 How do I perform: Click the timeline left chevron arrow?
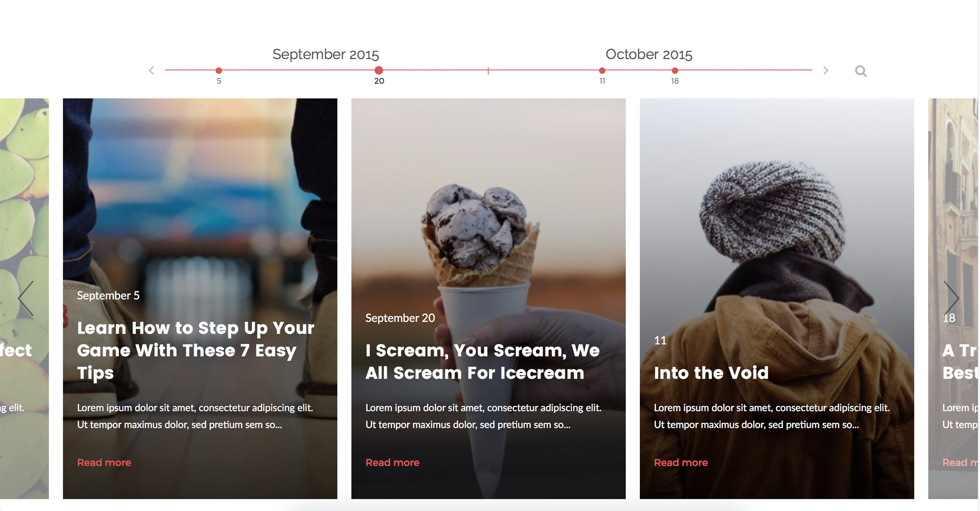pyautogui.click(x=151, y=71)
